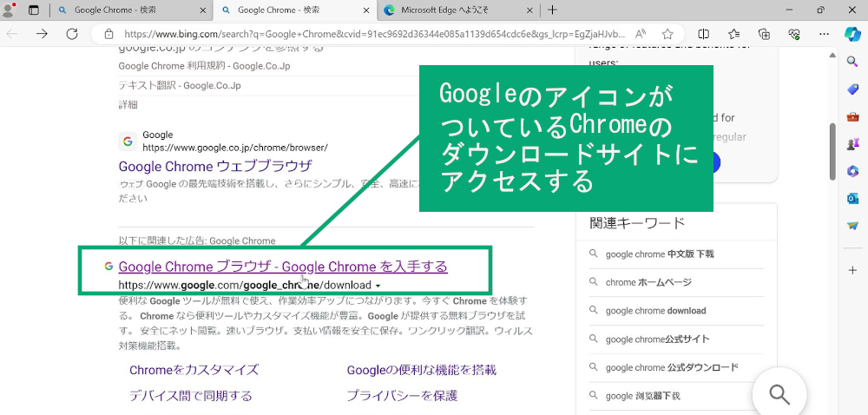This screenshot has height=415, width=868.
Task: Close the first Google Chrome tab
Action: point(202,10)
